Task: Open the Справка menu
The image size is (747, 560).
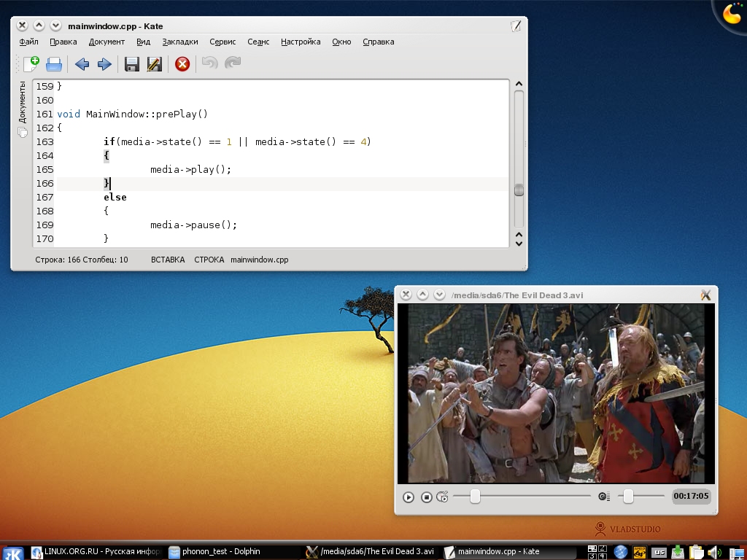Action: pos(379,42)
